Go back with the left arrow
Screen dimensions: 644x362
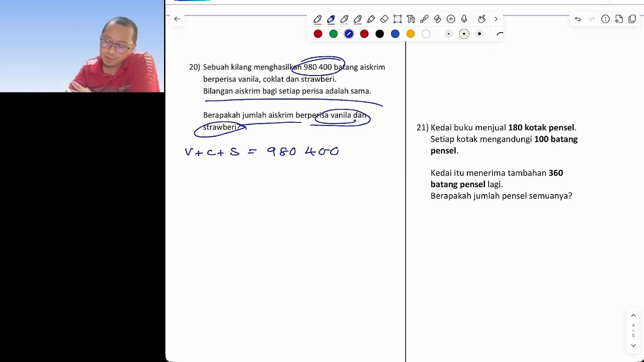(177, 19)
